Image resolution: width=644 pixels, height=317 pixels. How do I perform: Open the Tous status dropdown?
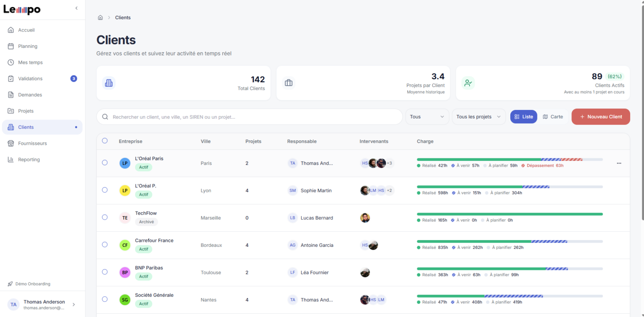(427, 117)
